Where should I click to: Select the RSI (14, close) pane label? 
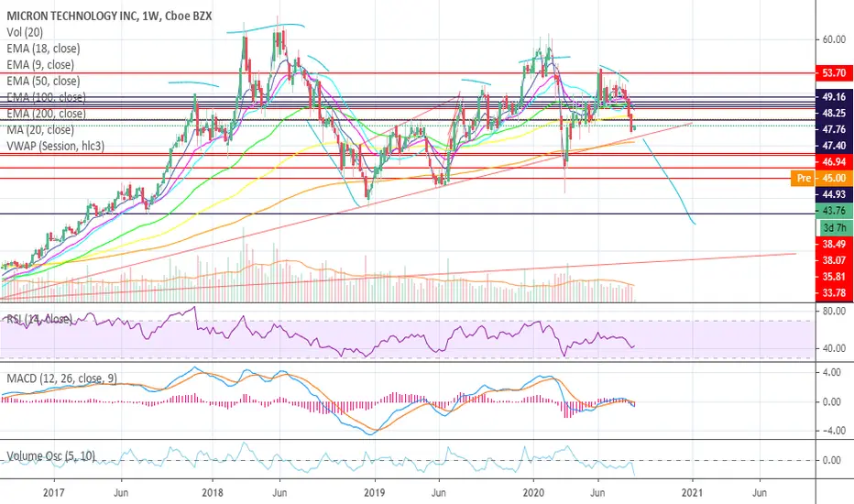tap(38, 319)
